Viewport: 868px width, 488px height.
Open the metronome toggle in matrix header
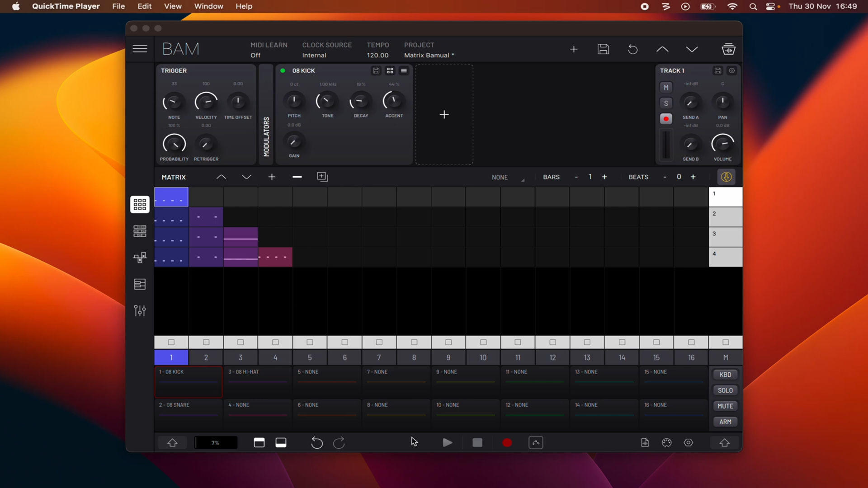pyautogui.click(x=726, y=177)
